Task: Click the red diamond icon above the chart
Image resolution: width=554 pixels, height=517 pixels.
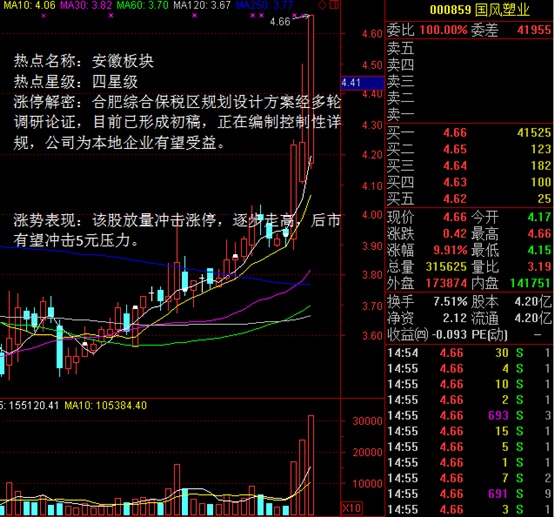Action: click(322, 5)
